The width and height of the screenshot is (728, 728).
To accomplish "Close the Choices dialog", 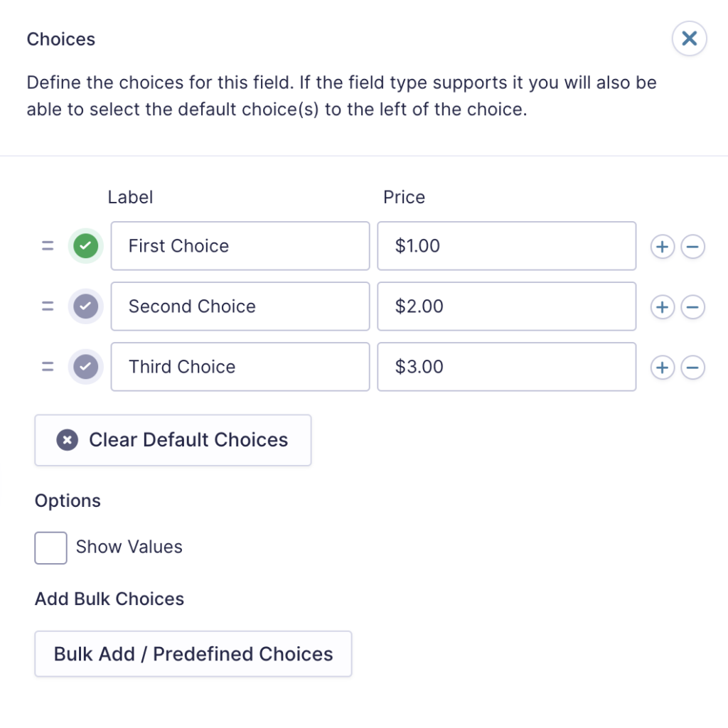I will pos(689,38).
